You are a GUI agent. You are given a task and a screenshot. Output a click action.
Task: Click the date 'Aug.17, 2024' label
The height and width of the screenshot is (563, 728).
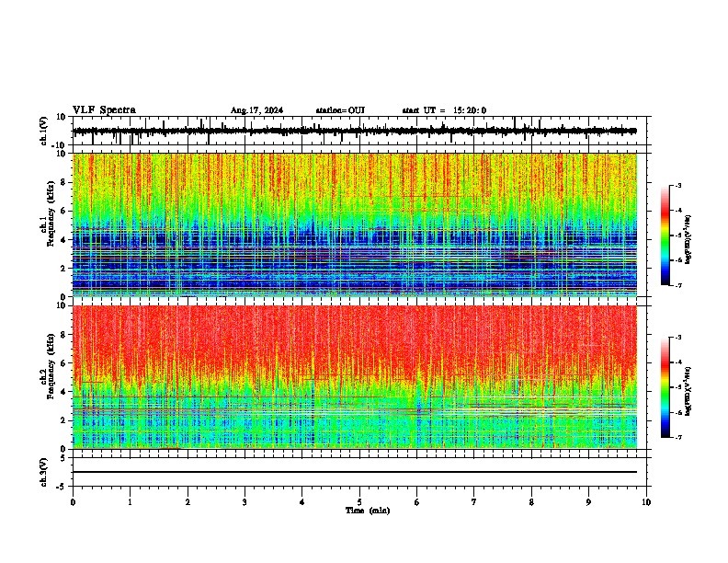[x=256, y=110]
